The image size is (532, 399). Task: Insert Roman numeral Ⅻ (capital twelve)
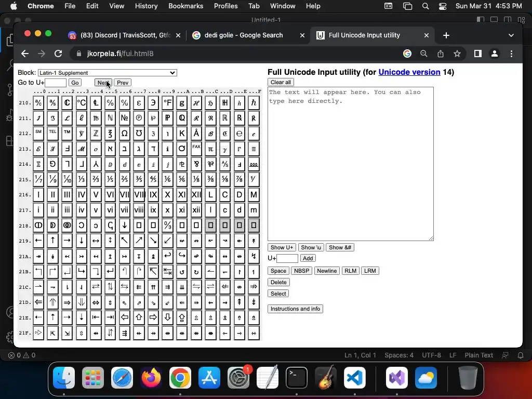tap(196, 195)
